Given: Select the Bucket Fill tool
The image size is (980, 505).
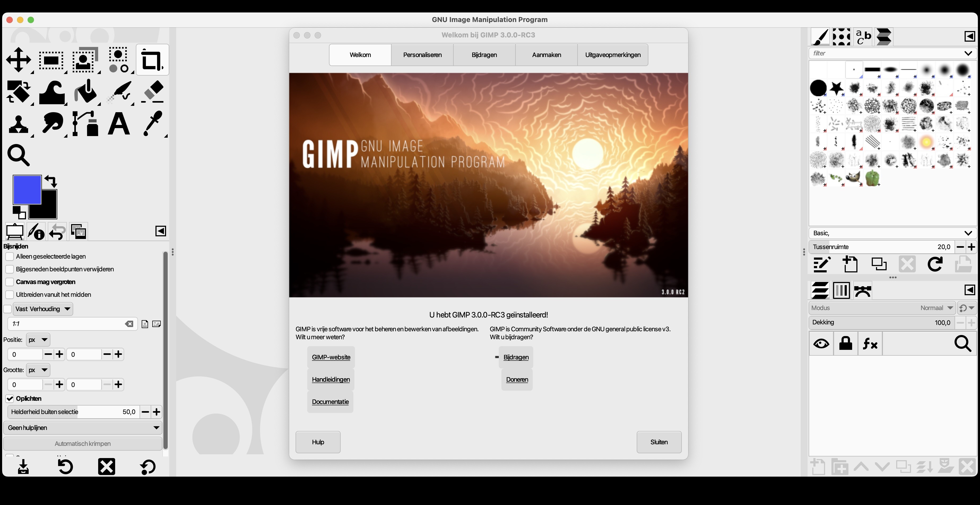Looking at the screenshot, I should click(86, 92).
